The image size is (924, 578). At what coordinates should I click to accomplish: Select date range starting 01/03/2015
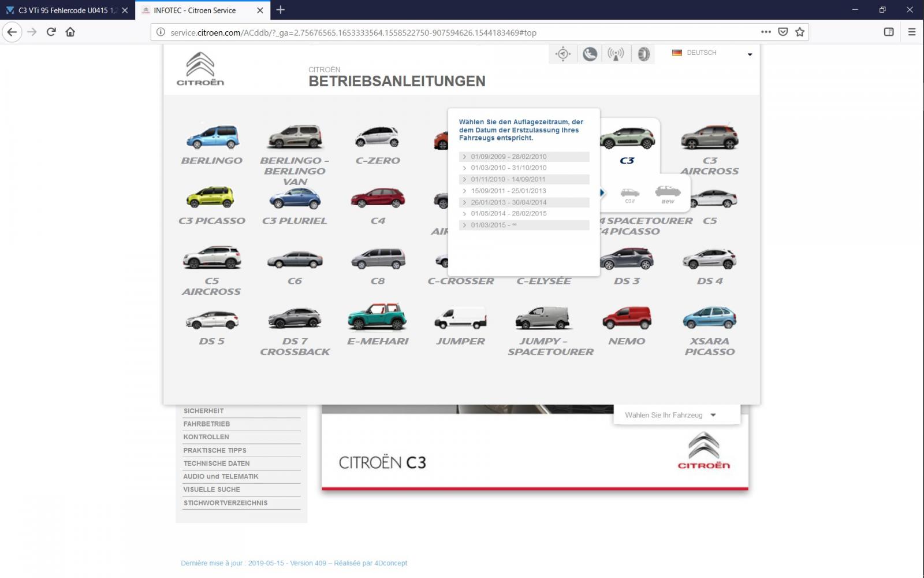click(524, 225)
